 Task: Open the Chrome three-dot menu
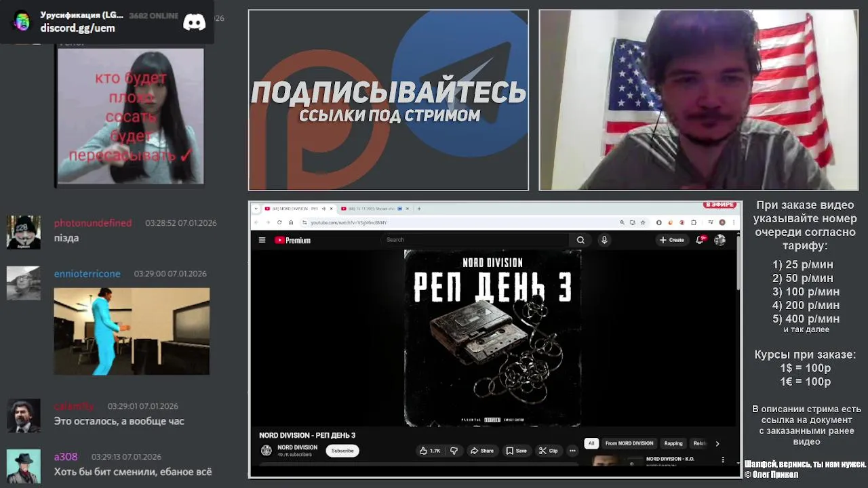pyautogui.click(x=734, y=222)
